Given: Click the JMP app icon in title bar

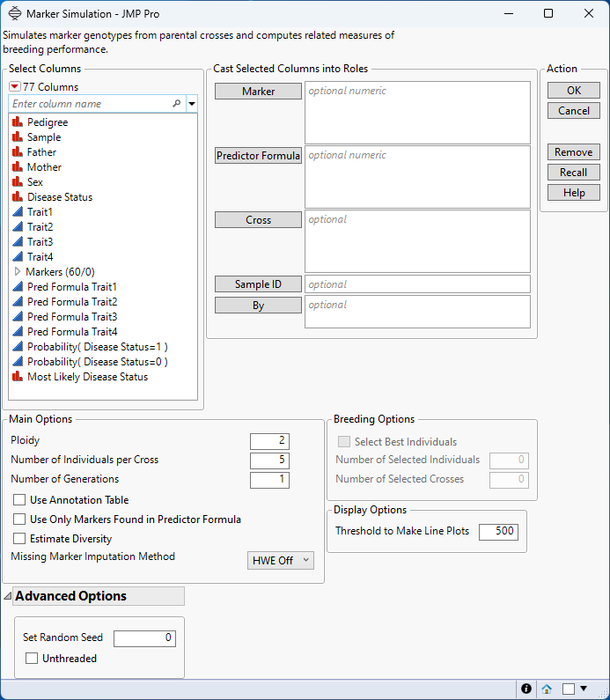Looking at the screenshot, I should pyautogui.click(x=15, y=13).
